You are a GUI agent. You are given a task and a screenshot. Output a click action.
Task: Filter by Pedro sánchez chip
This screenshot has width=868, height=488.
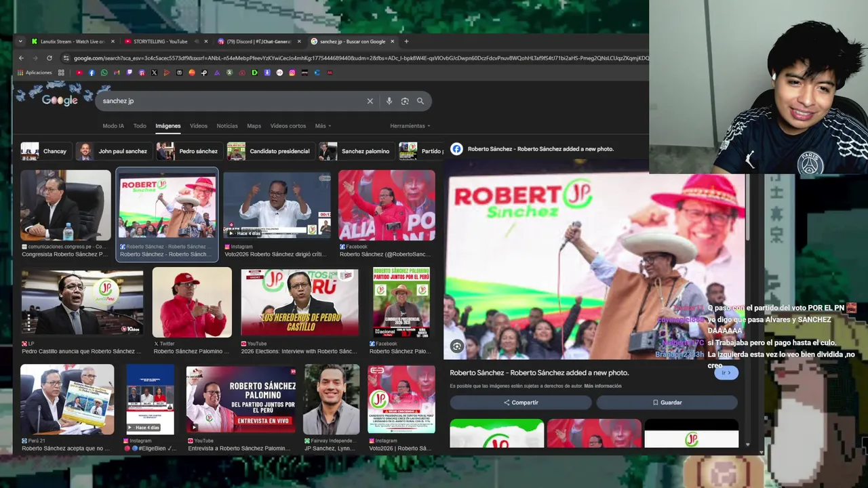coord(189,151)
